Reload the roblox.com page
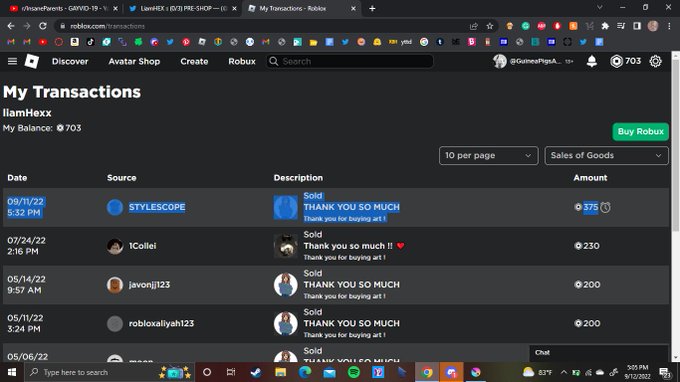The height and width of the screenshot is (382, 680). 42,26
